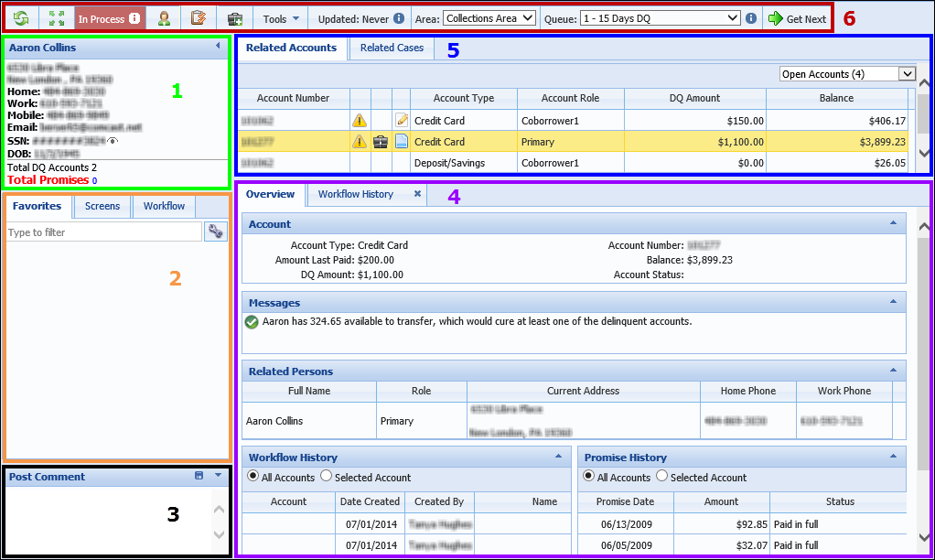Screen dimensions: 935x560
Task: Click the In Process status button
Action: [x=109, y=18]
